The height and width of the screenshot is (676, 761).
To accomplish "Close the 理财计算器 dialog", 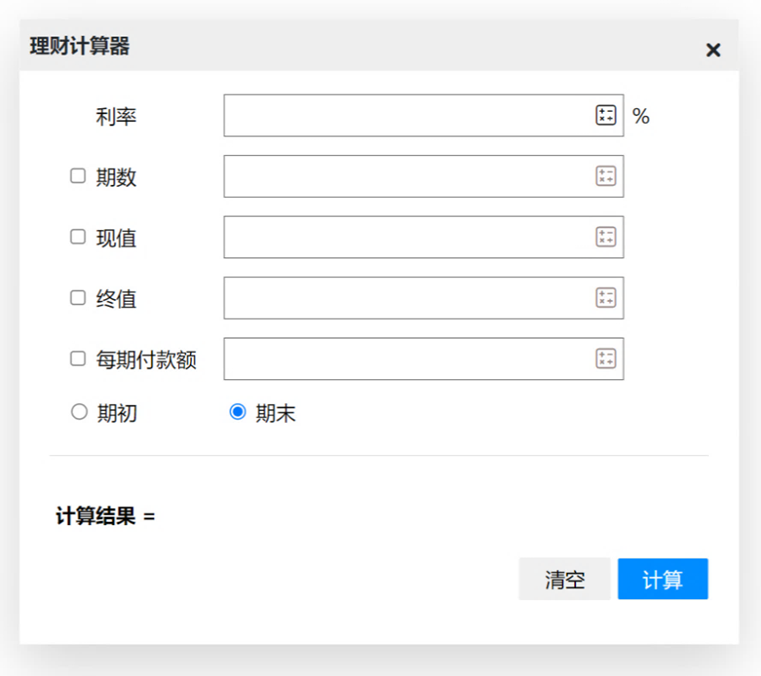I will tap(713, 50).
